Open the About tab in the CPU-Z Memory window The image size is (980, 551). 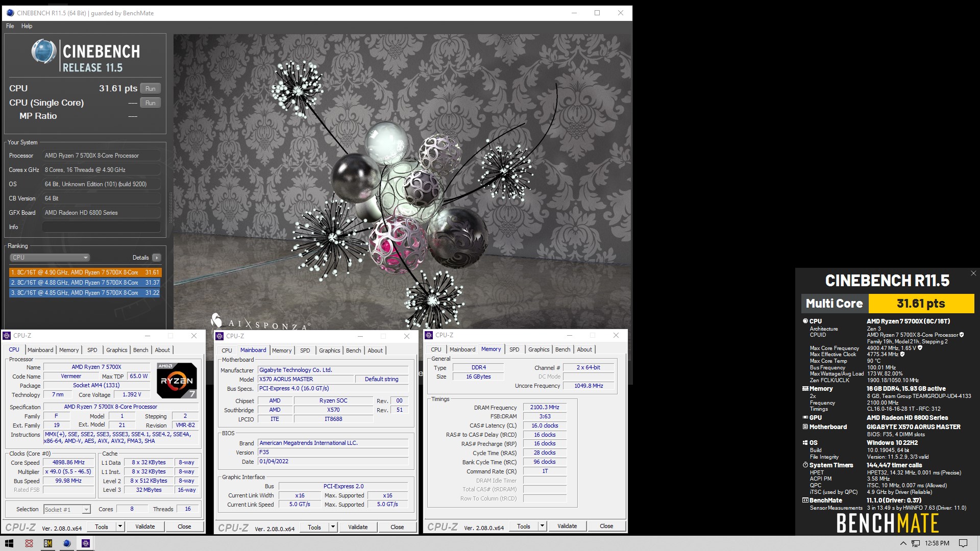584,349
